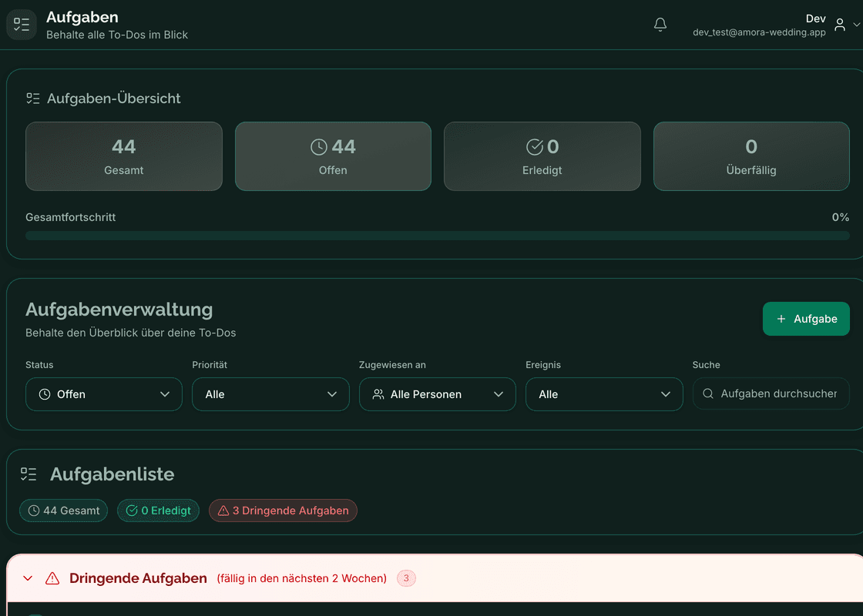Viewport: 863px width, 616px height.
Task: Click the 0% progress value
Action: pos(841,217)
